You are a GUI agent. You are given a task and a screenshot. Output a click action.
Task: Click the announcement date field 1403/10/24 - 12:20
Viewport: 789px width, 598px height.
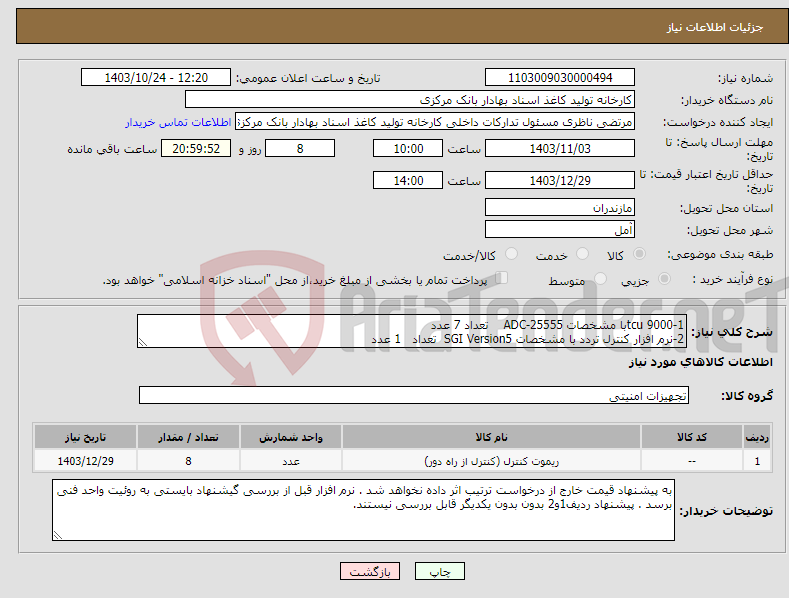(156, 78)
